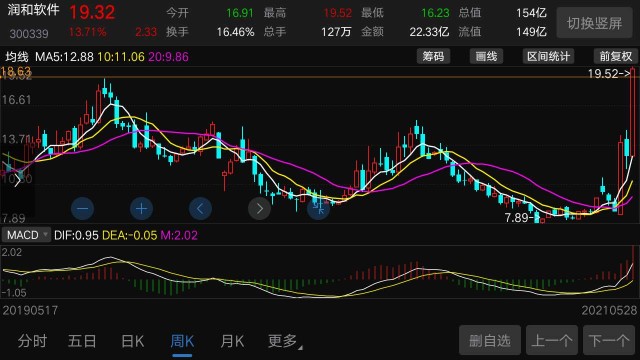Toggle 前复权 price adjustment
The width and height of the screenshot is (640, 360).
tap(616, 56)
